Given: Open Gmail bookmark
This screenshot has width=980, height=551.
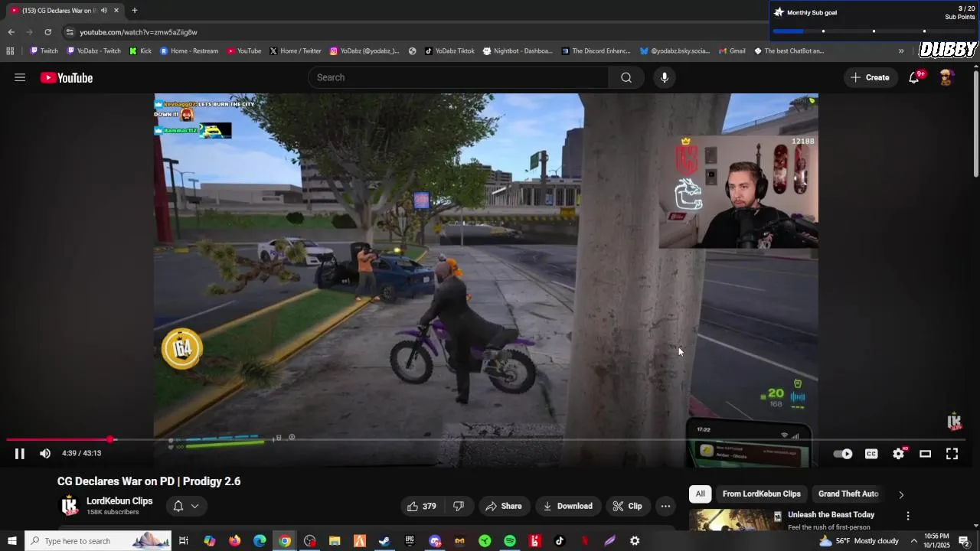Looking at the screenshot, I should [x=732, y=51].
